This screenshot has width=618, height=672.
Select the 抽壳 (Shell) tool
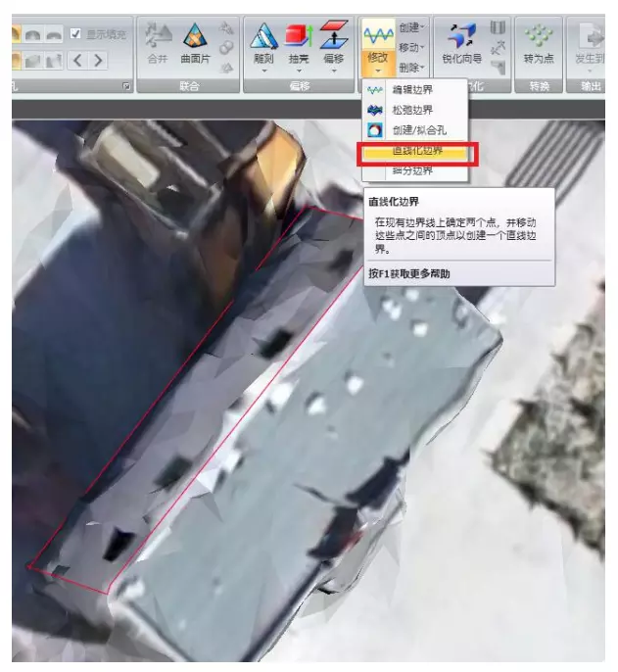coord(299,42)
